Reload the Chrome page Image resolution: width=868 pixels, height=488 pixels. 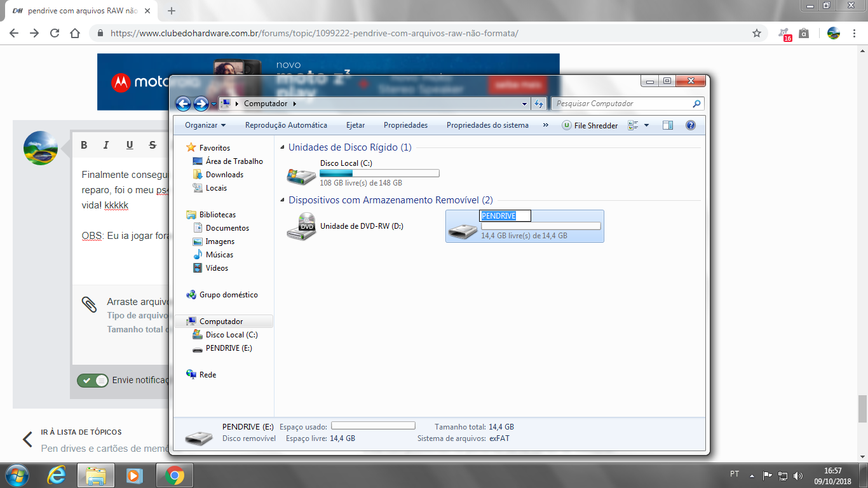pos(55,33)
